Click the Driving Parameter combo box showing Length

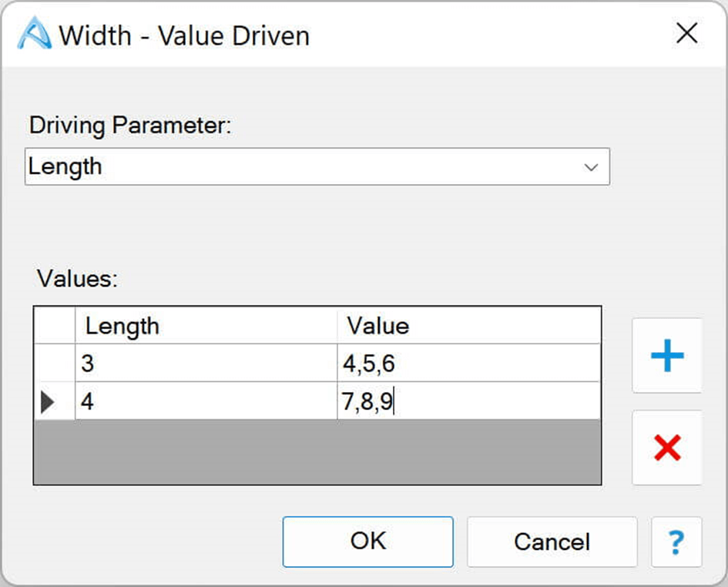[x=308, y=167]
